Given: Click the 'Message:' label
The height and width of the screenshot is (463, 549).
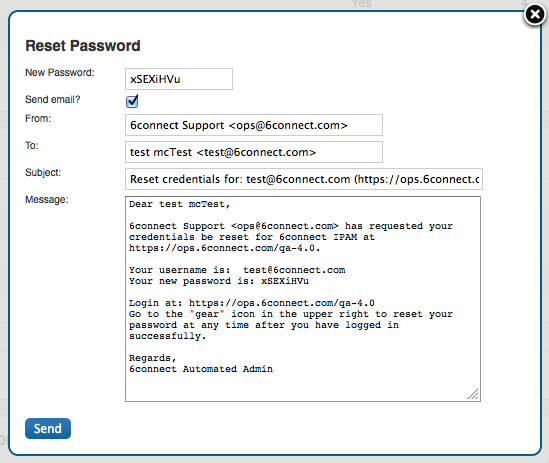Looking at the screenshot, I should (x=47, y=199).
